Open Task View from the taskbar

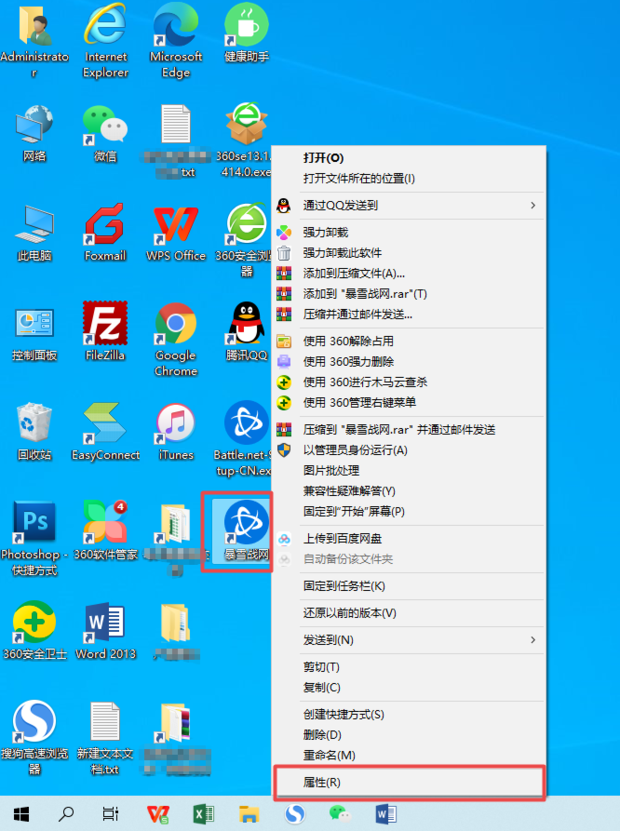(110, 814)
